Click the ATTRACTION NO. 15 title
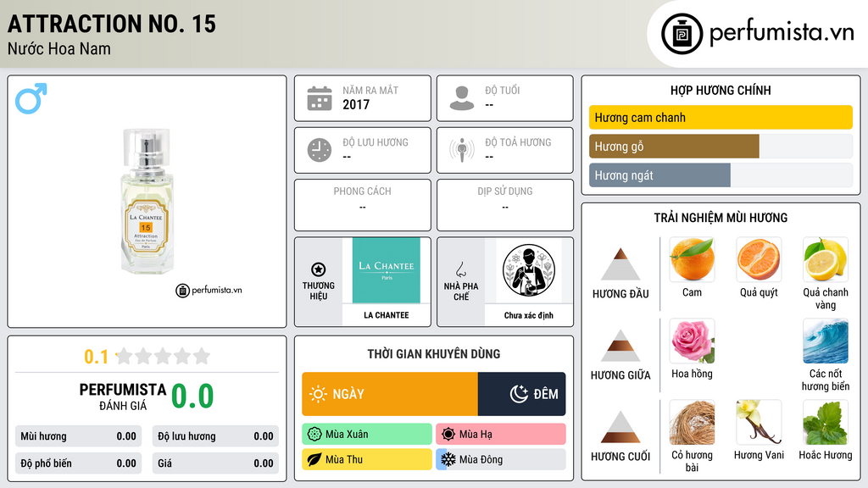This screenshot has height=488, width=868. pyautogui.click(x=112, y=24)
